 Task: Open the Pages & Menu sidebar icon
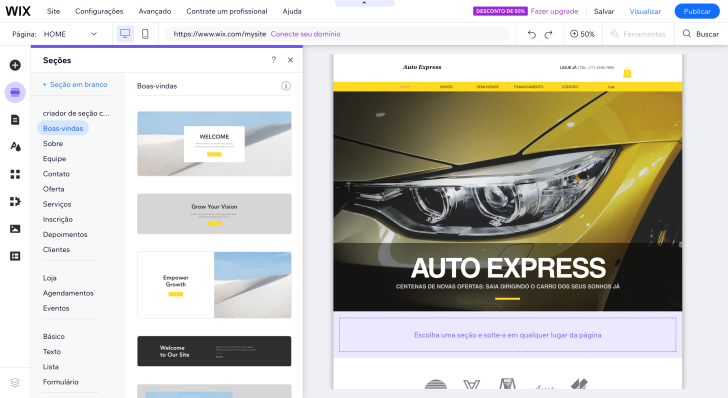pos(15,120)
